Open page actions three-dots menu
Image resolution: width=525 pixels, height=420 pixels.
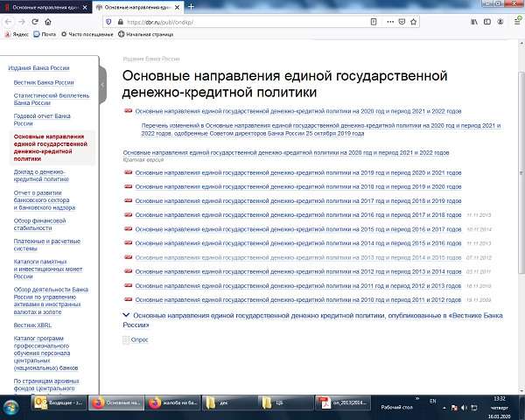(390, 22)
